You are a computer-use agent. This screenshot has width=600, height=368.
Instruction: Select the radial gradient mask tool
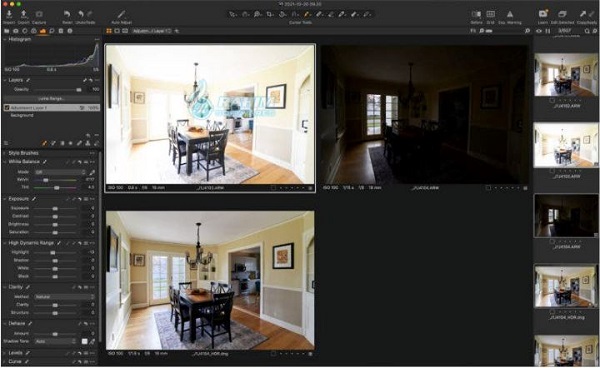(x=70, y=143)
